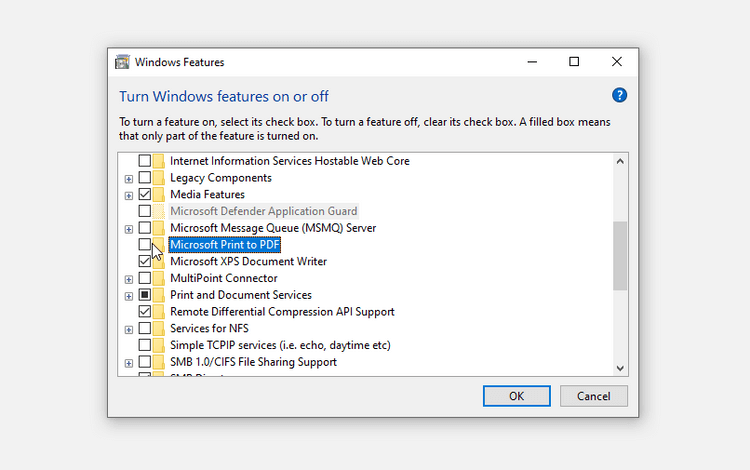
Task: Enable the Microsoft Print to PDF checkbox
Action: click(x=145, y=245)
